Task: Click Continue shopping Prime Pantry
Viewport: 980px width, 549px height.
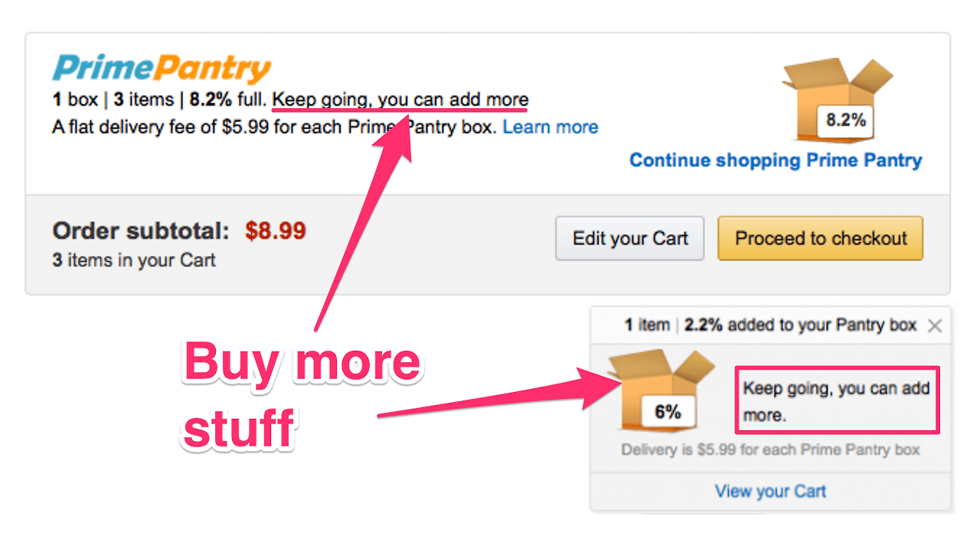Action: (775, 160)
